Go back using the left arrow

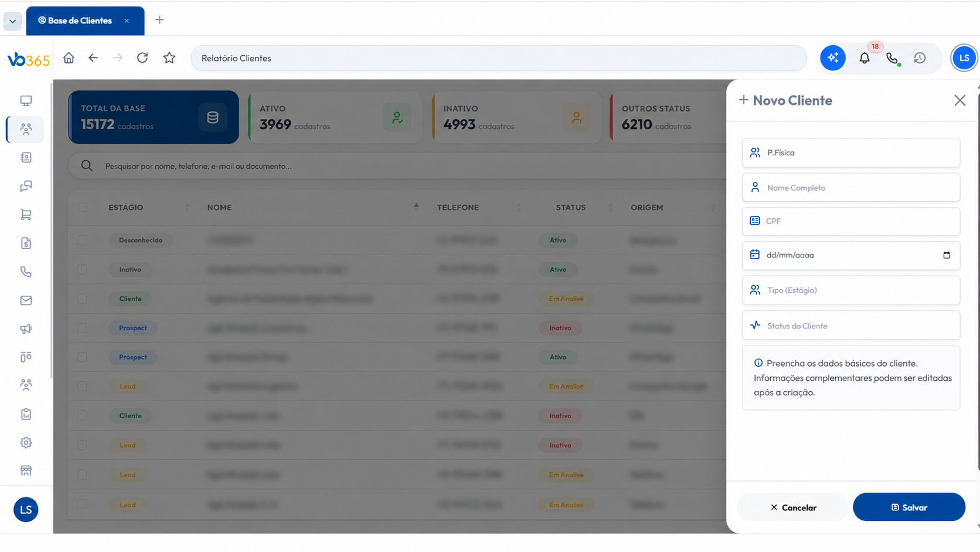click(93, 57)
